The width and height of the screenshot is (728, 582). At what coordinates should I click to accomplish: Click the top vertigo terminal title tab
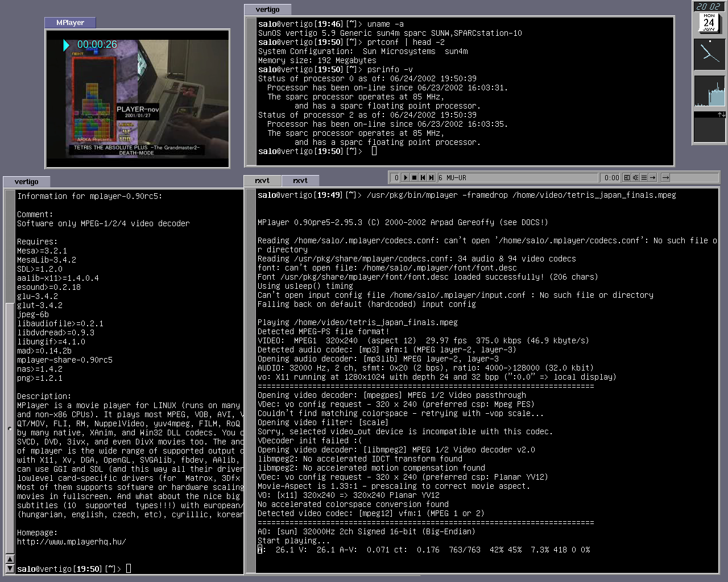pos(267,10)
